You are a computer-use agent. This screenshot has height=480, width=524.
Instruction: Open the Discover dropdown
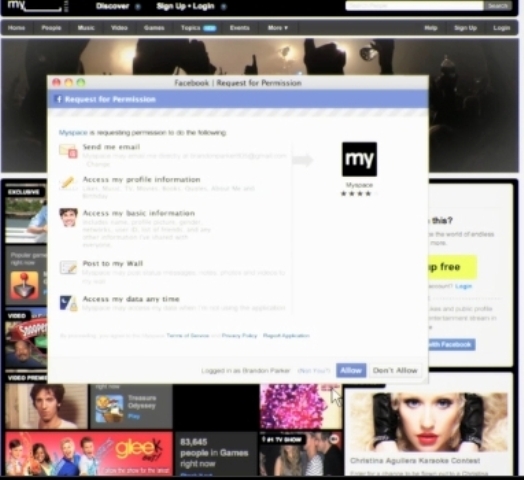click(x=118, y=6)
